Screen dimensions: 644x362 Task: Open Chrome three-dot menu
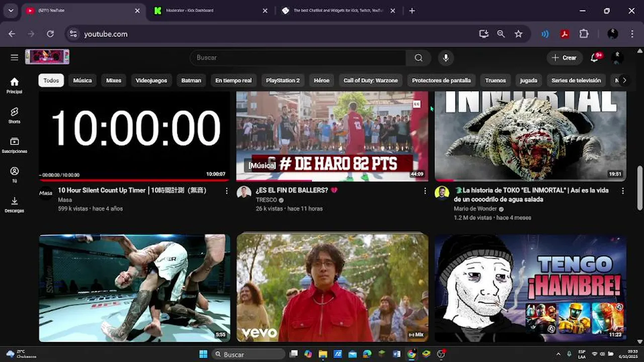click(x=632, y=34)
